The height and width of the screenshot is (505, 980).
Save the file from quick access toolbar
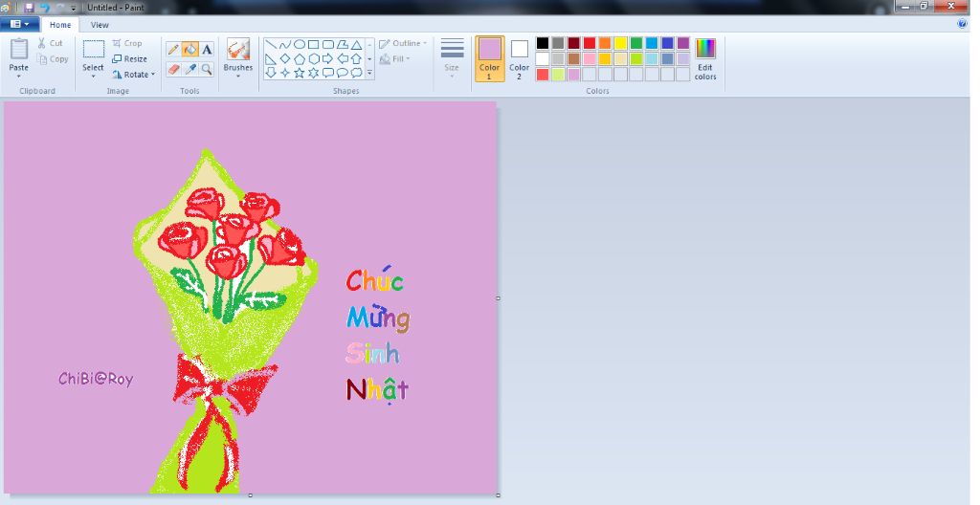pyautogui.click(x=29, y=8)
